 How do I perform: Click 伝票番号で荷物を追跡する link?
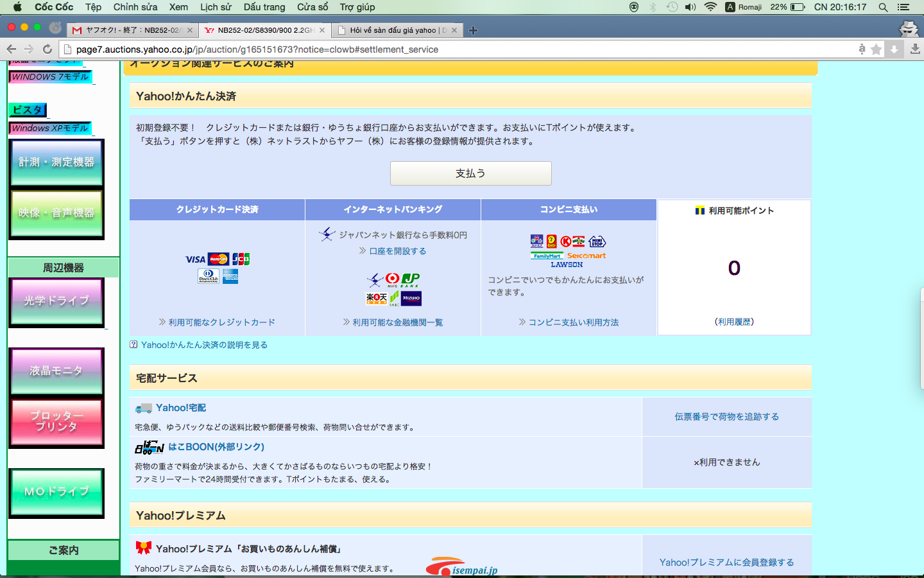point(726,417)
